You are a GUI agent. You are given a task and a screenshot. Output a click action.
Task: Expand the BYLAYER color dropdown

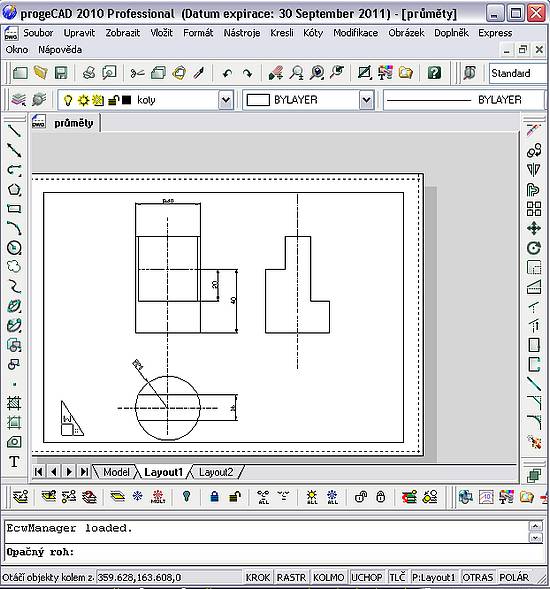(x=366, y=100)
